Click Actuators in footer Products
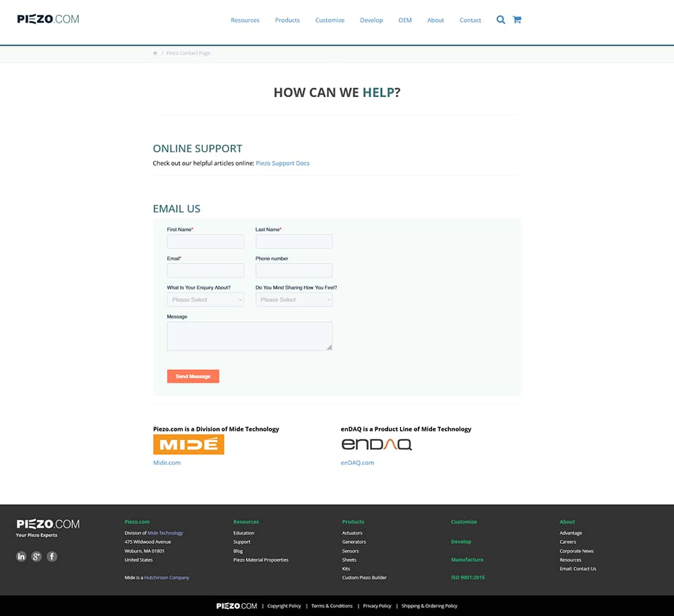The width and height of the screenshot is (674, 616). pyautogui.click(x=352, y=533)
